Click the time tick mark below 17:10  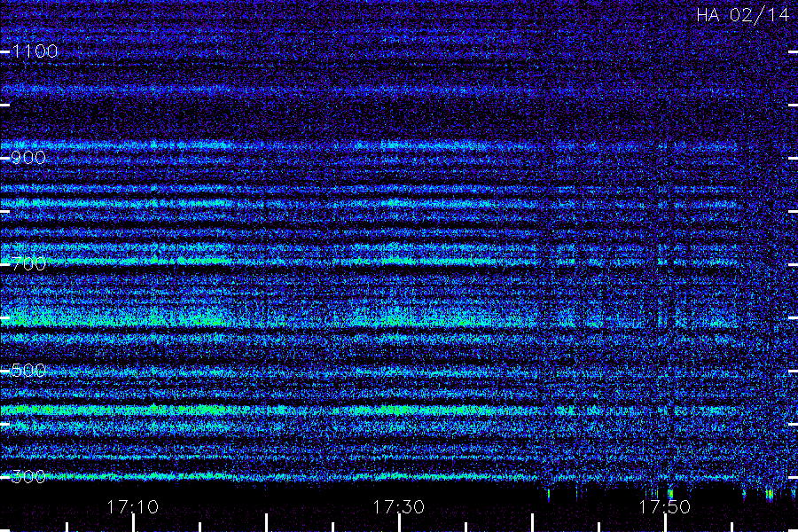click(x=133, y=523)
